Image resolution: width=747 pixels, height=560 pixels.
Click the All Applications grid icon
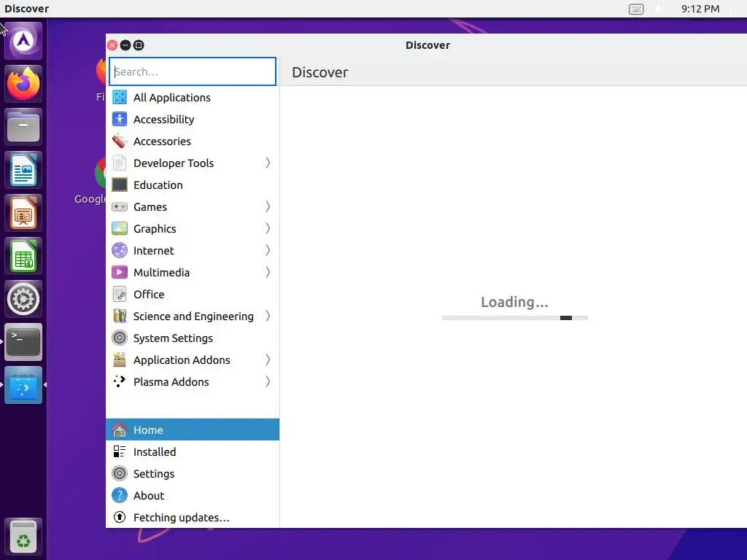tap(120, 97)
